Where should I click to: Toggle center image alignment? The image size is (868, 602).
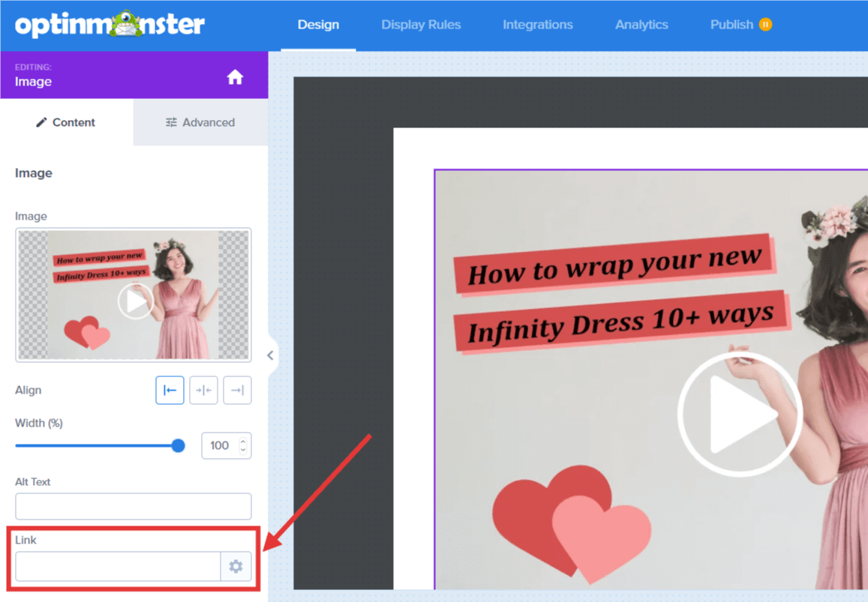coord(203,390)
